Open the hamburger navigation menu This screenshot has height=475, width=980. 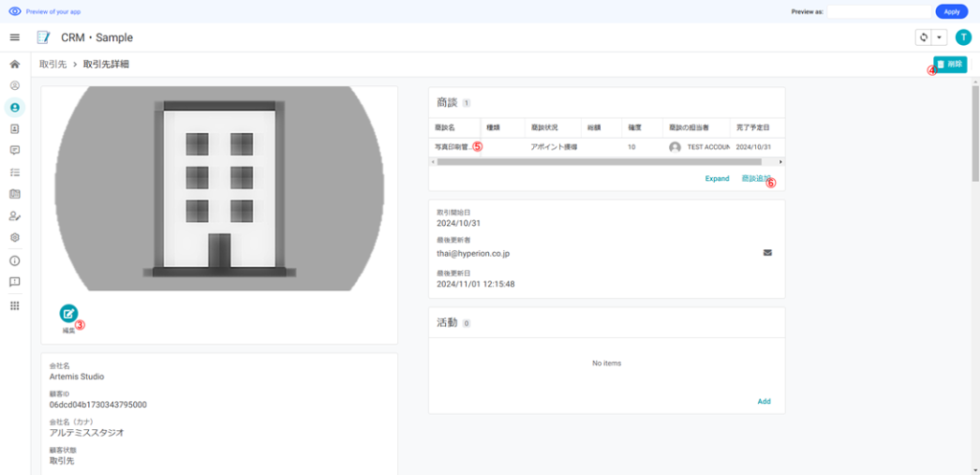(15, 37)
